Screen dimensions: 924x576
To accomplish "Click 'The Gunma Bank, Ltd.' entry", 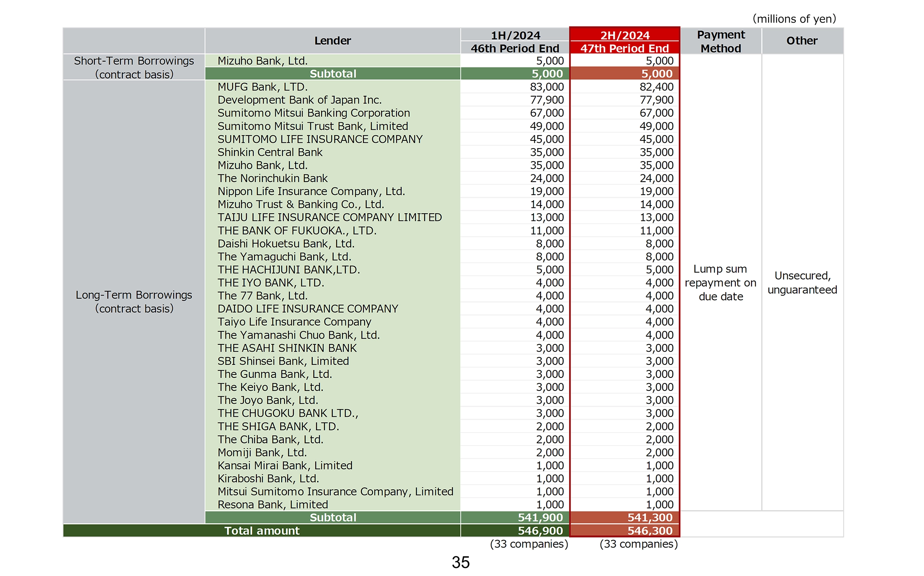I will [275, 374].
